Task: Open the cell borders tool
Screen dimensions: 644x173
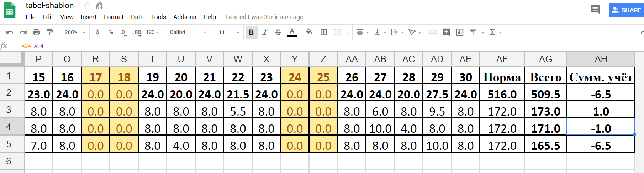Action: (323, 32)
